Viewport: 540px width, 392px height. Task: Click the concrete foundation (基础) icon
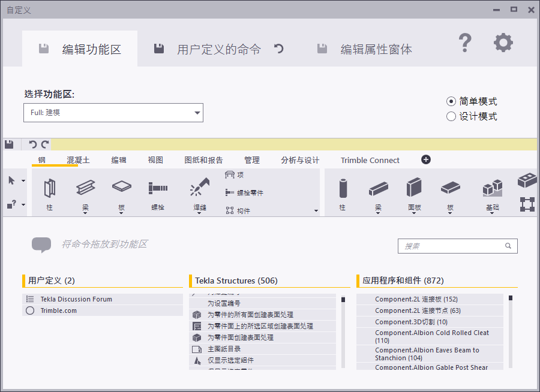point(492,188)
